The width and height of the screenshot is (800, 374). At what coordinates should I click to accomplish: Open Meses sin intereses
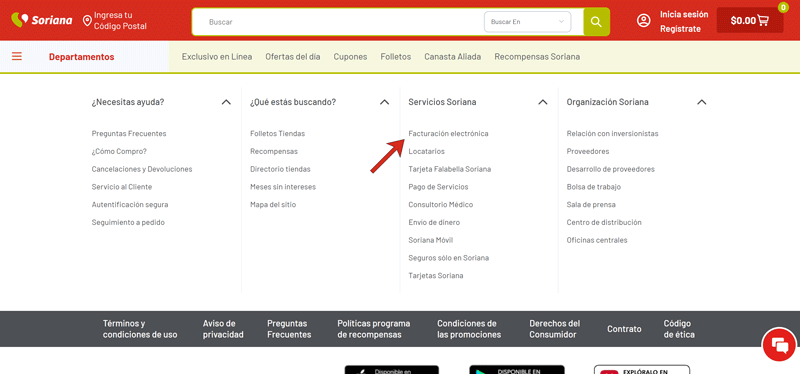283,187
